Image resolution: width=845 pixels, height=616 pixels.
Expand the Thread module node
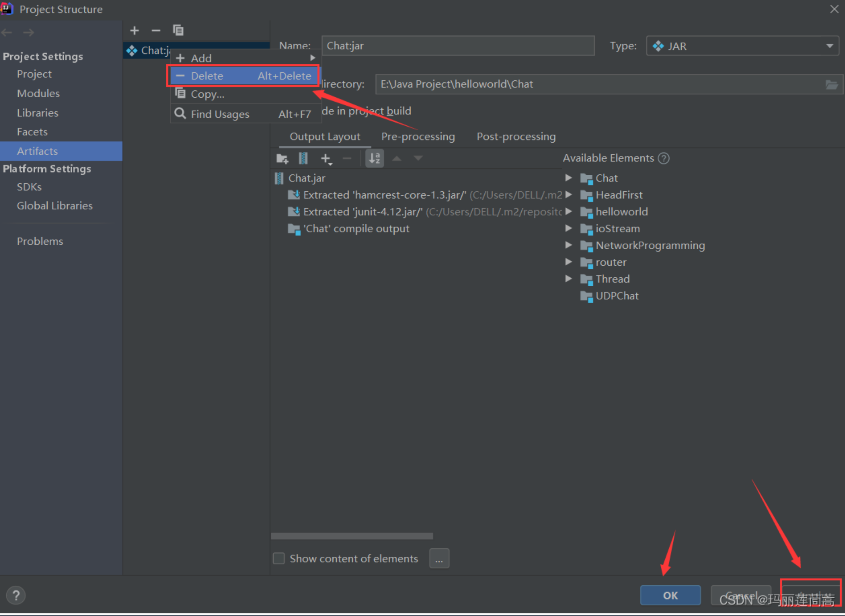click(569, 279)
